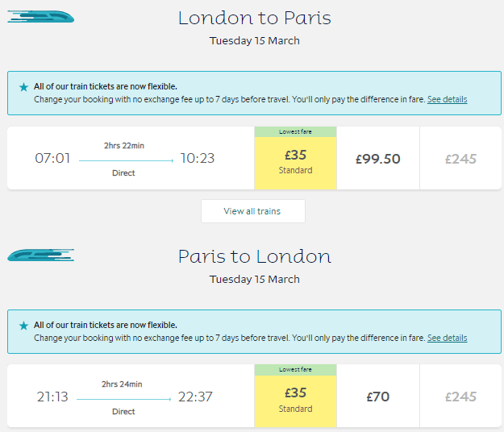Select the greyed £245 fare on the return train
504x432 pixels.
click(460, 397)
